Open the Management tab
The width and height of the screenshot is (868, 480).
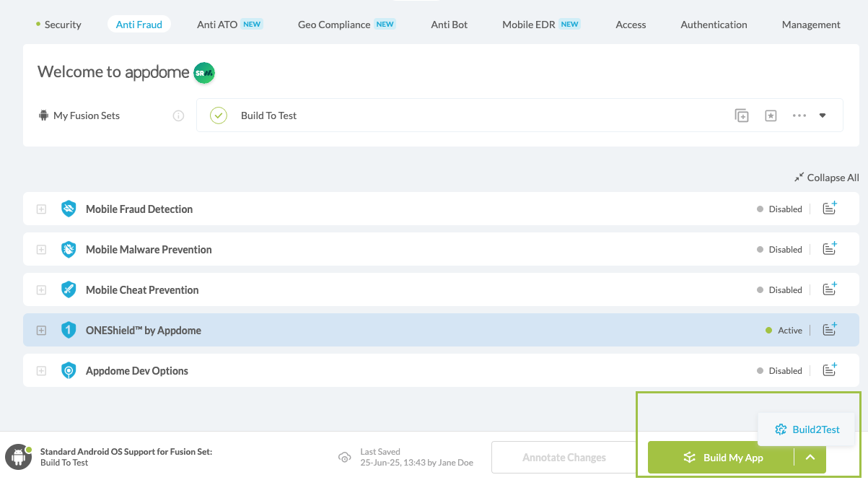pos(810,24)
